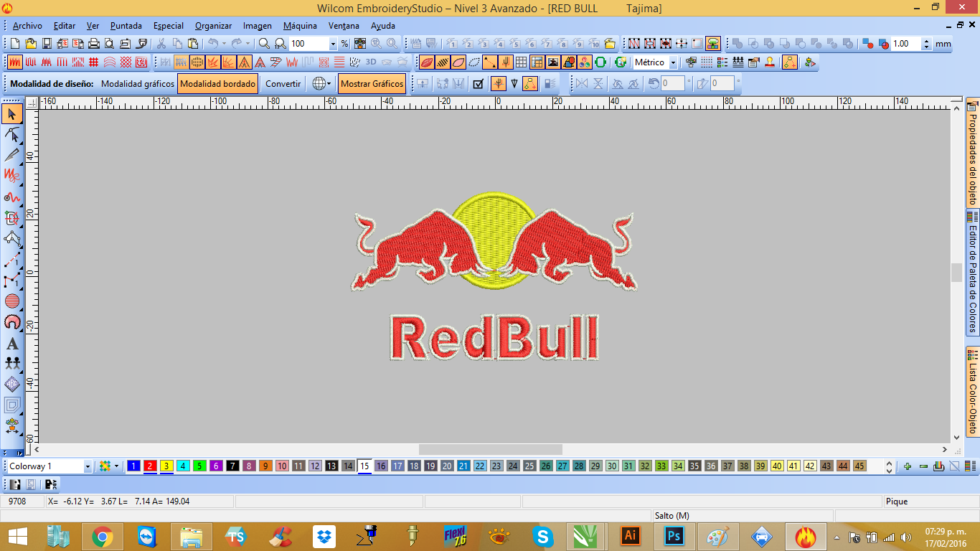Toggle the checkmark box in toolbar
This screenshot has width=980, height=551.
tap(479, 84)
